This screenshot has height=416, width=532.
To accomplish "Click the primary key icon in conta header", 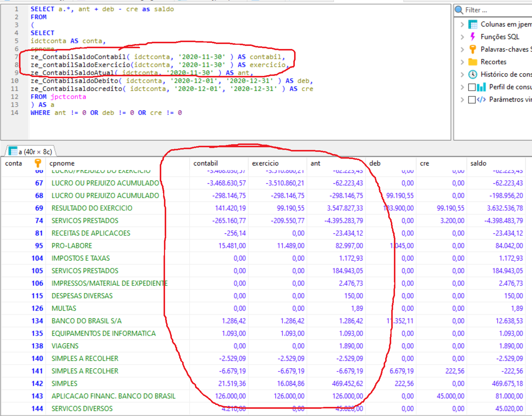I will 38,163.
